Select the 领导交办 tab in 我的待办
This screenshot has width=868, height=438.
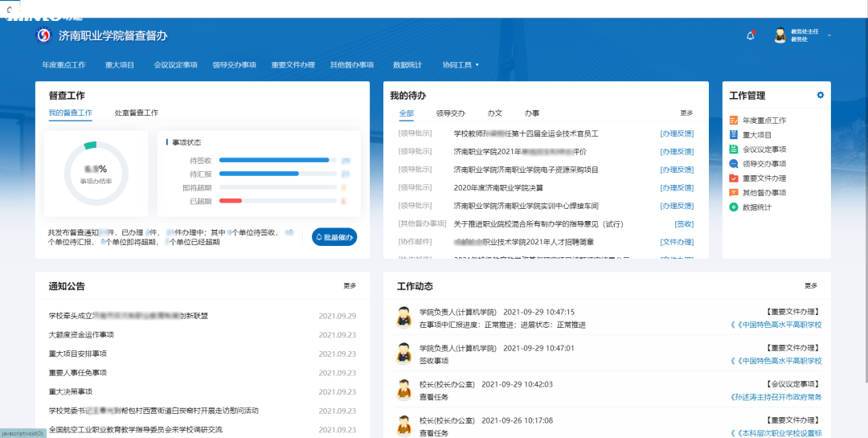click(x=451, y=113)
